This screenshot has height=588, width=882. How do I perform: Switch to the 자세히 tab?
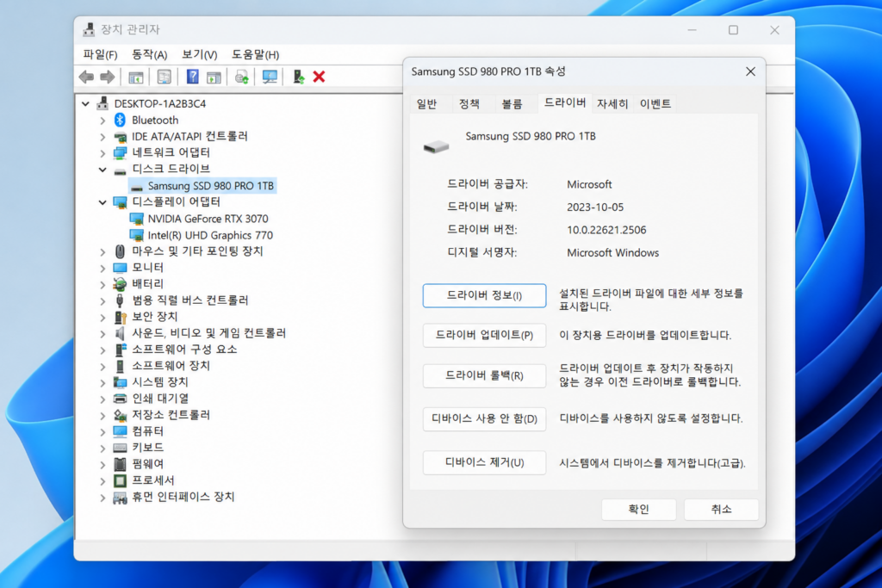(x=612, y=103)
